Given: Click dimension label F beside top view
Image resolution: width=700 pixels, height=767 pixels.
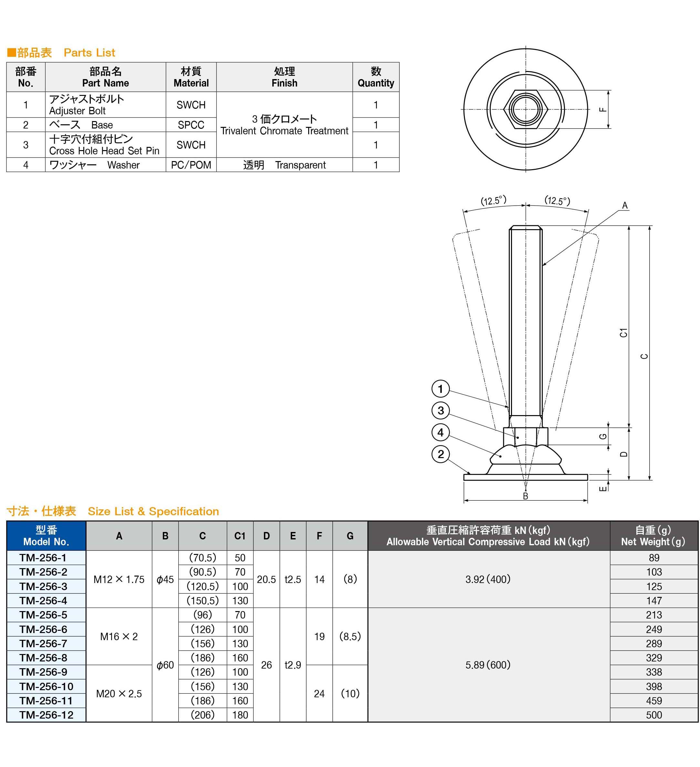Looking at the screenshot, I should pos(603,109).
